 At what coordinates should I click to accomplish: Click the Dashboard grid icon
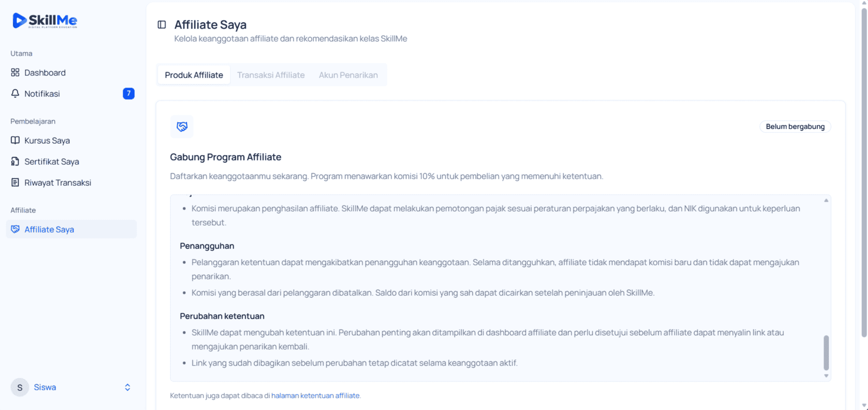[15, 73]
